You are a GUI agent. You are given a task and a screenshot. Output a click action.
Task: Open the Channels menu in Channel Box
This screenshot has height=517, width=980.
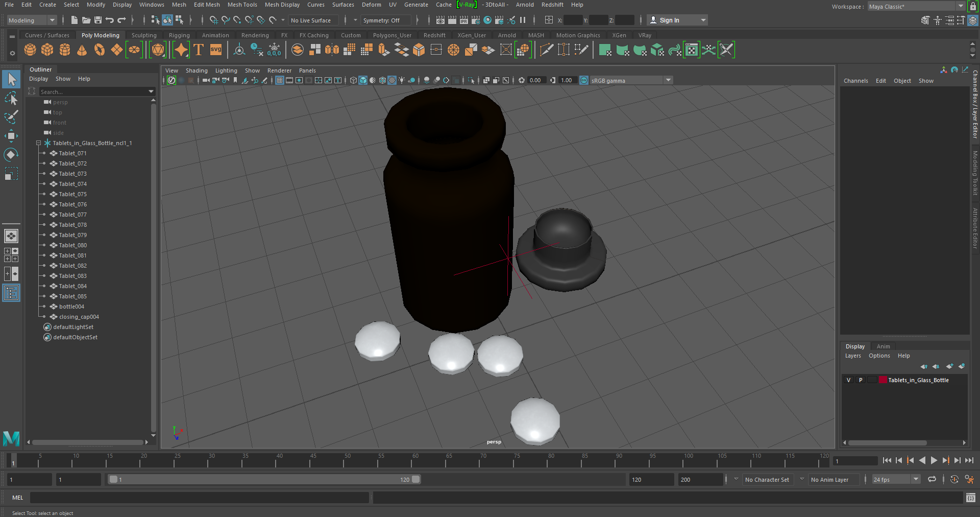point(855,81)
